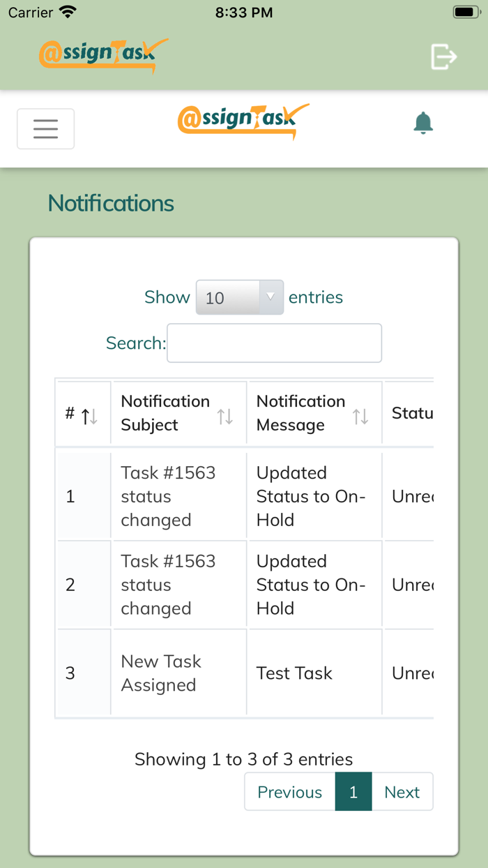Tap the notification bell icon

(423, 122)
